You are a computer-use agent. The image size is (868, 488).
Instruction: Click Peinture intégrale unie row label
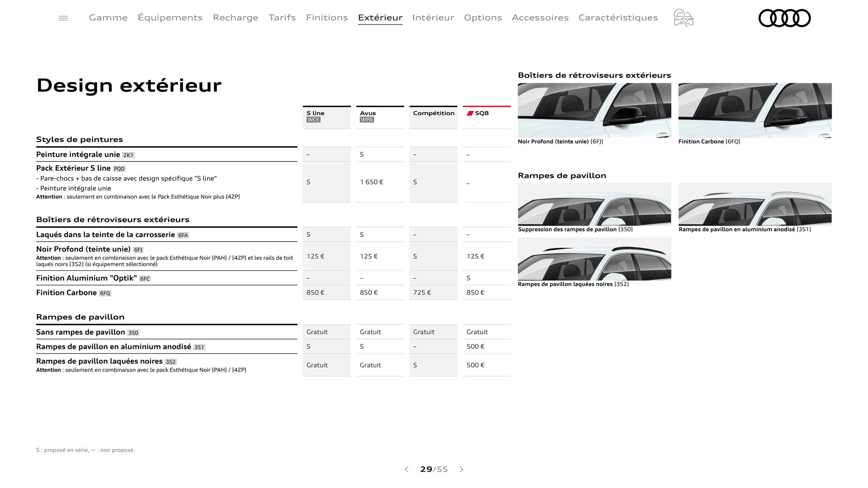tap(78, 155)
